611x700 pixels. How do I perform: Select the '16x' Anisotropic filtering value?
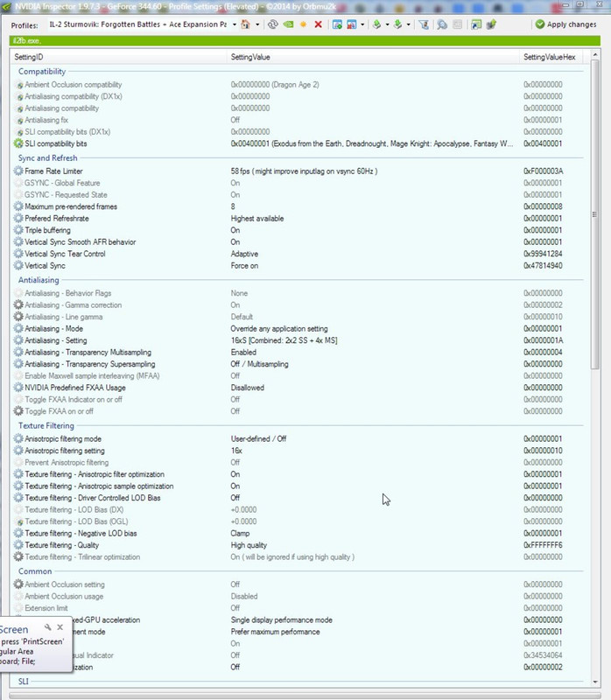pyautogui.click(x=236, y=451)
